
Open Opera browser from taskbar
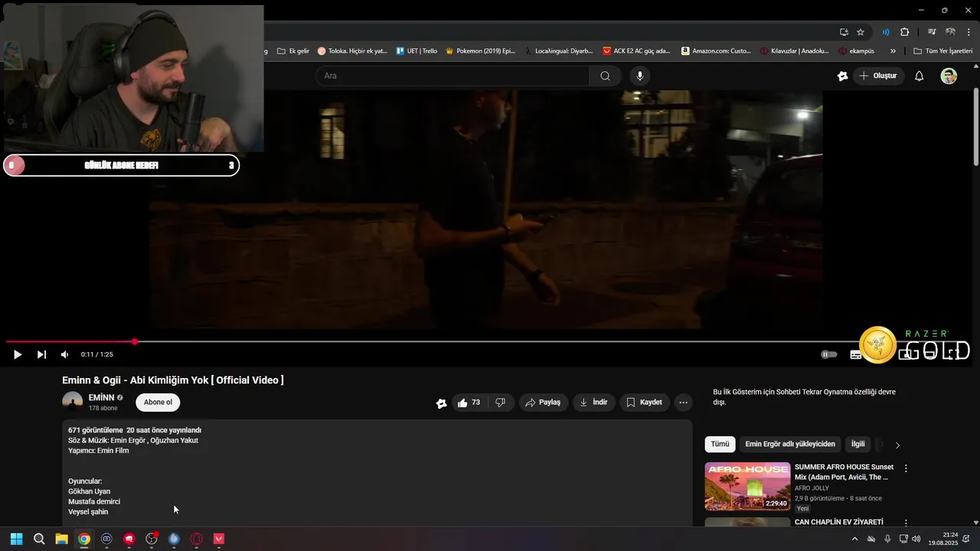point(197,539)
